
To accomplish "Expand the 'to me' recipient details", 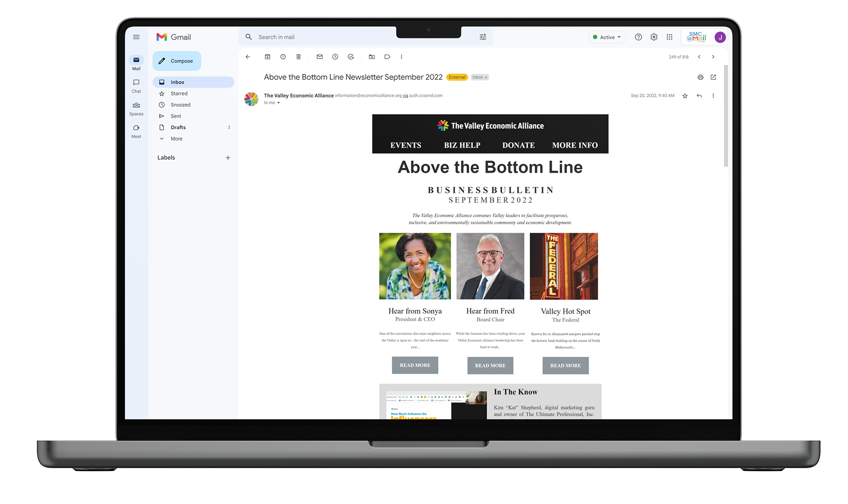I will point(278,103).
